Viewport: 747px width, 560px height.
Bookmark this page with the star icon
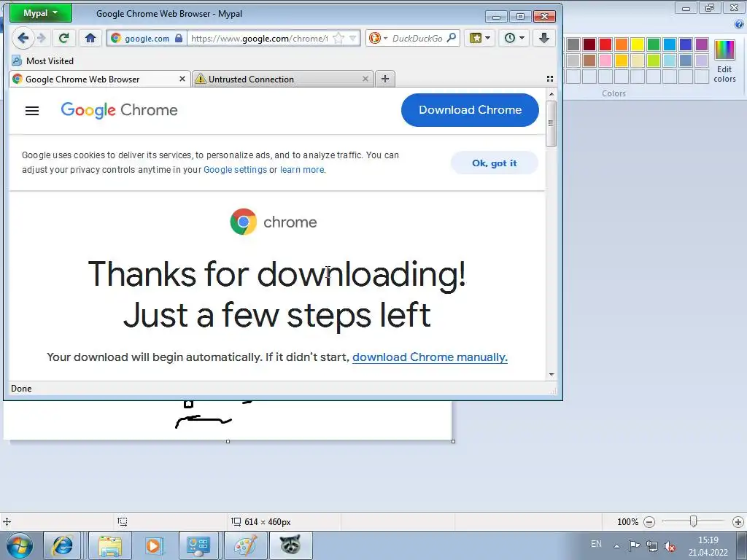click(338, 38)
